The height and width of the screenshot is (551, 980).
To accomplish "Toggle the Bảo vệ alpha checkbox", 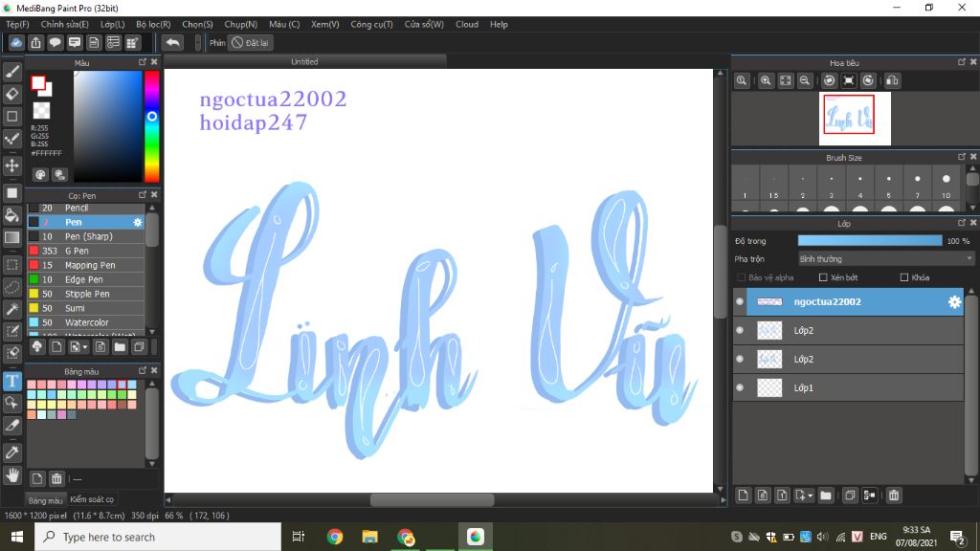I will 742,277.
